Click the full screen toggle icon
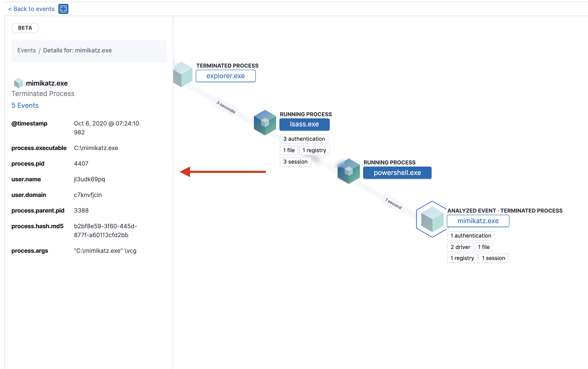This screenshot has width=588, height=369. pos(63,9)
